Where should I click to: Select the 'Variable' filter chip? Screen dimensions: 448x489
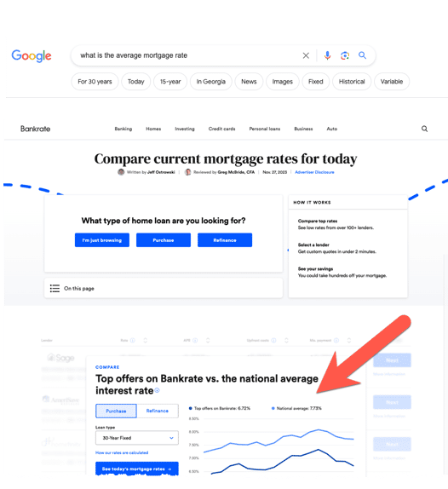click(392, 82)
